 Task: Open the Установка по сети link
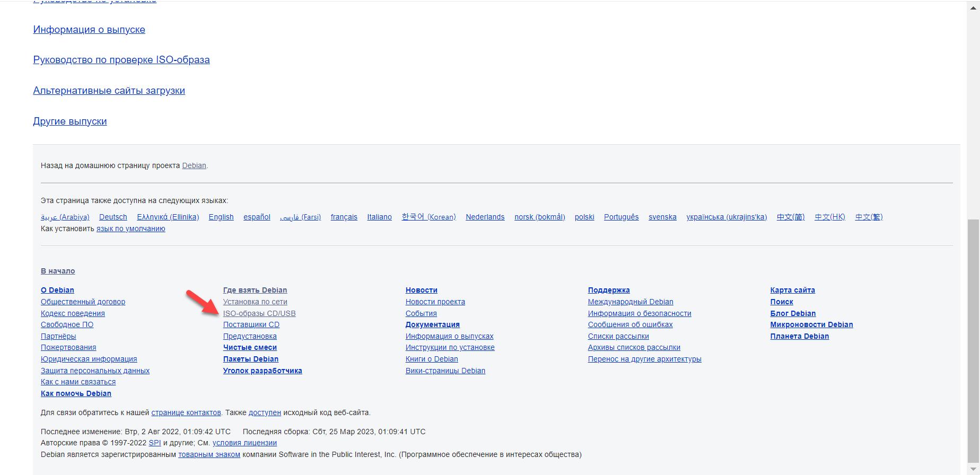[x=255, y=302]
